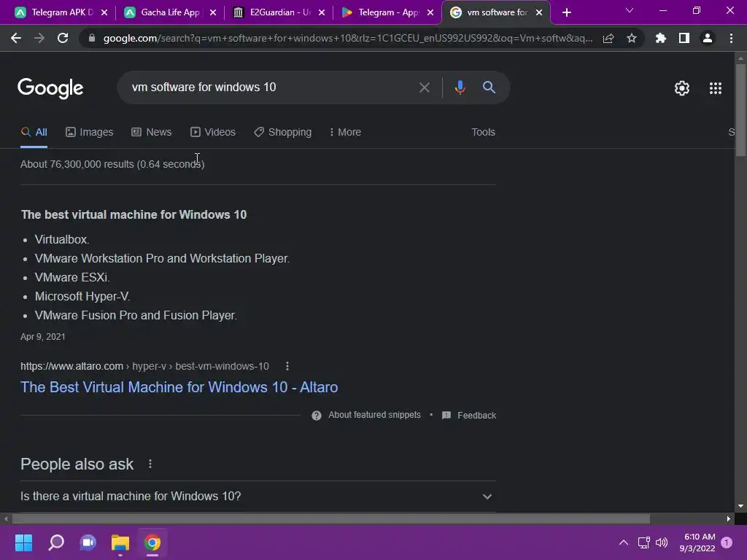Submit search with magnifier icon
The width and height of the screenshot is (747, 560).
coord(489,87)
